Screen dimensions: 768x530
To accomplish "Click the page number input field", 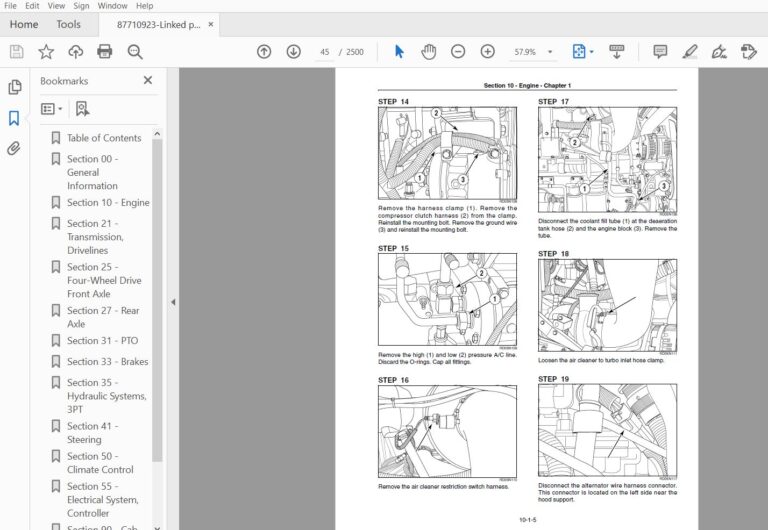I will 325,52.
